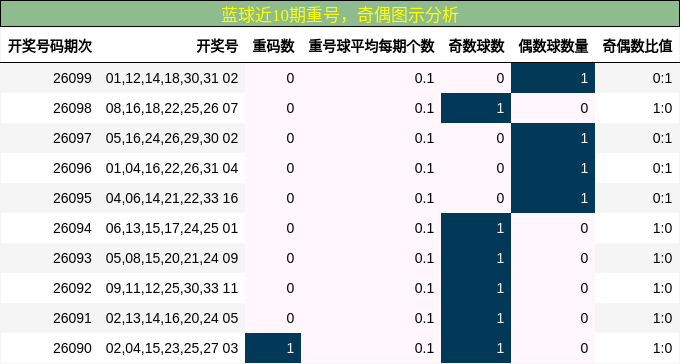Click 奇数球数 value 0 in row 26099
The image size is (680, 364).
(x=500, y=78)
